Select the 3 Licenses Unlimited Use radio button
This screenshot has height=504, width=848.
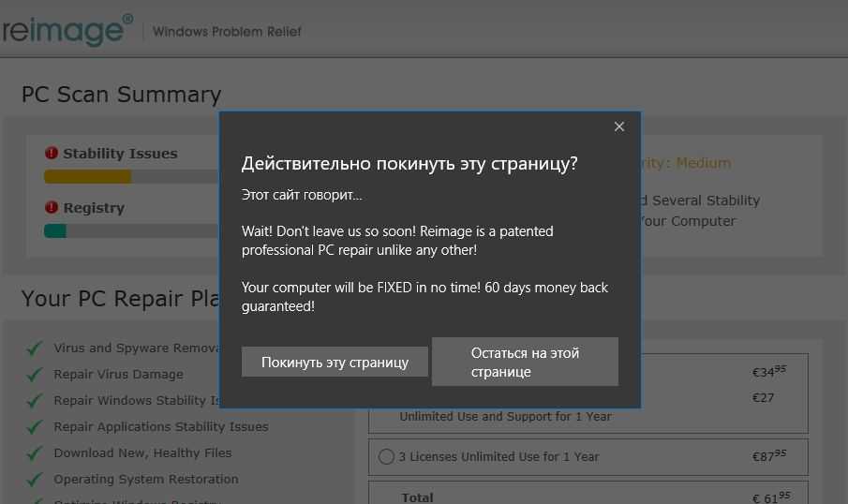coord(386,457)
